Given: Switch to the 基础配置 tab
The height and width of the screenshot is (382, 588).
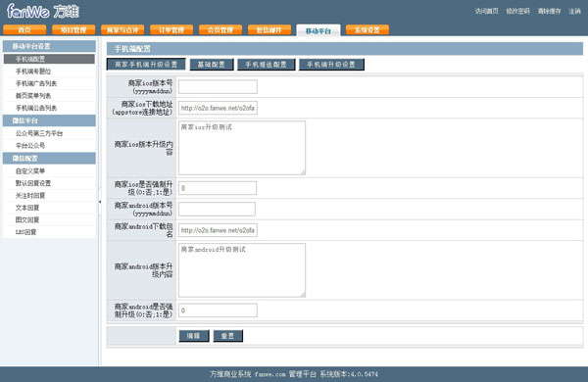Looking at the screenshot, I should pos(212,65).
